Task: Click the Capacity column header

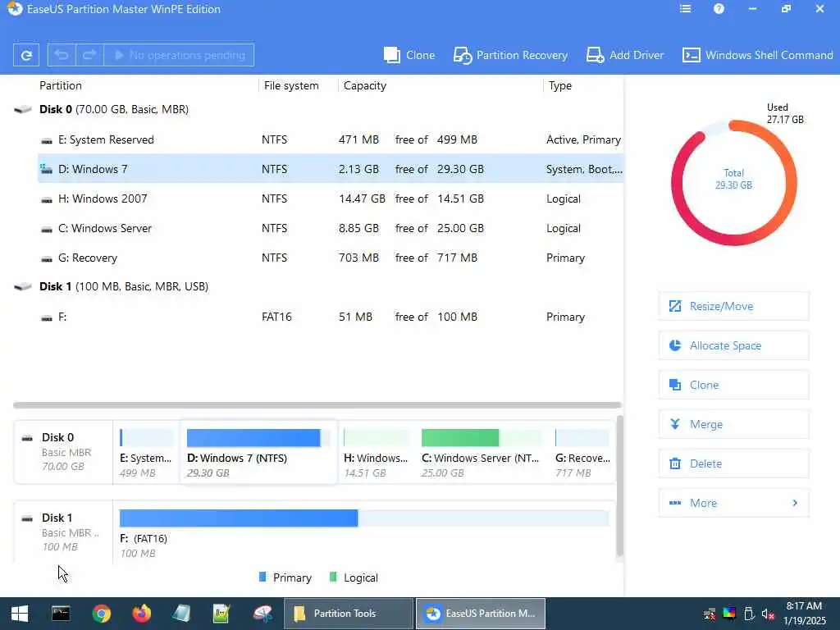Action: point(365,85)
